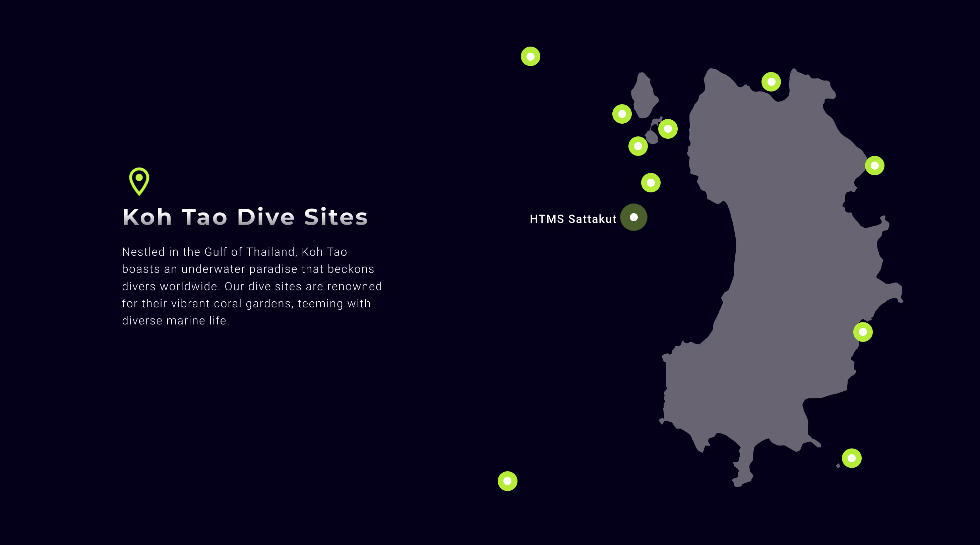Click the 'HTMS Sattakut' label text
This screenshot has height=545, width=980.
(573, 219)
